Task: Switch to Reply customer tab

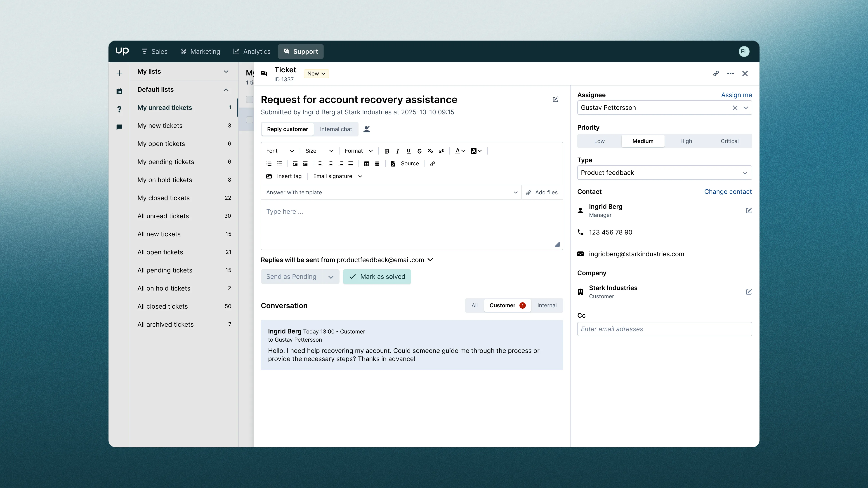Action: click(288, 129)
